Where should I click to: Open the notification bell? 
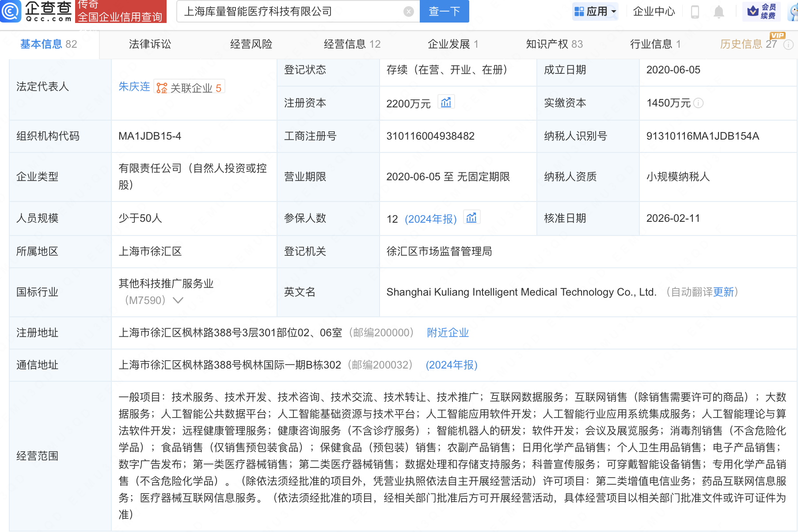(x=719, y=12)
